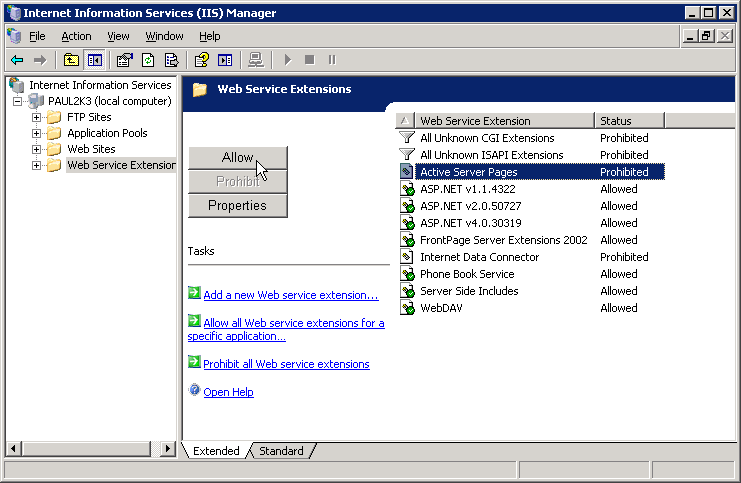Click the Forward arrow toolbar icon
Image resolution: width=741 pixels, height=483 pixels.
pyautogui.click(x=40, y=60)
